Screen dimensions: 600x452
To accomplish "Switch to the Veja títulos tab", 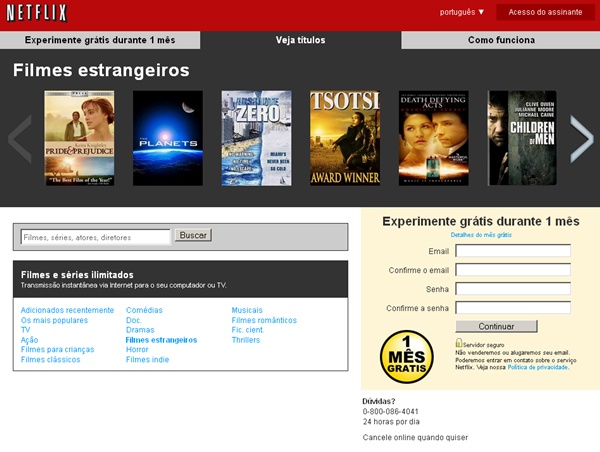I will 300,40.
